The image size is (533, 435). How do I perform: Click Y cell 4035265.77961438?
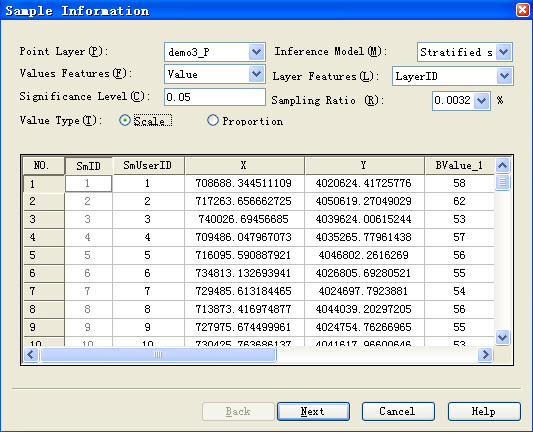click(364, 238)
